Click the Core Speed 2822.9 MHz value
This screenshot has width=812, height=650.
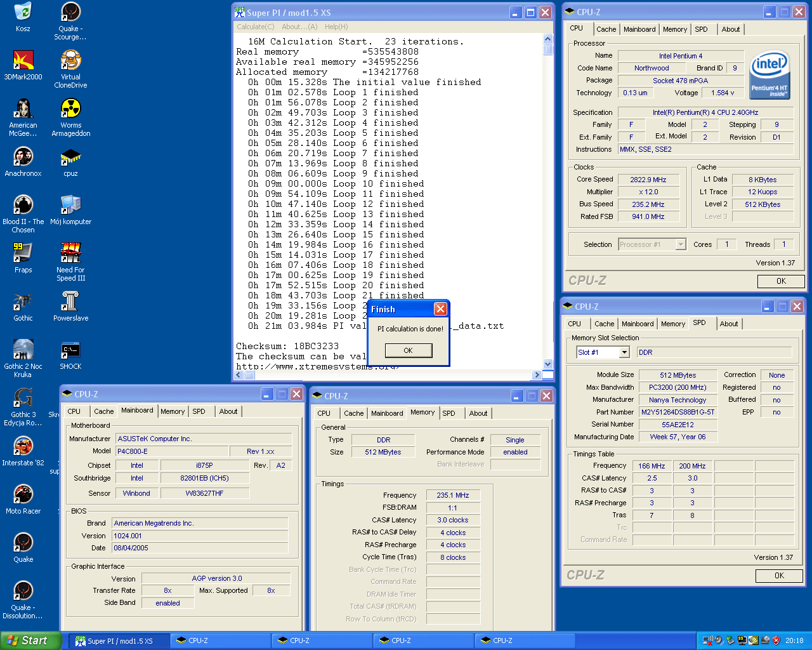point(648,180)
